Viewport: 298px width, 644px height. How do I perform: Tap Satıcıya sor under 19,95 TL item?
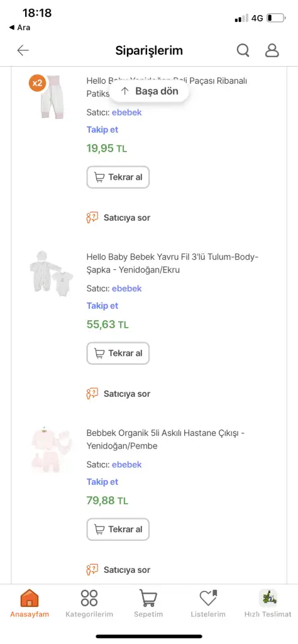(118, 218)
